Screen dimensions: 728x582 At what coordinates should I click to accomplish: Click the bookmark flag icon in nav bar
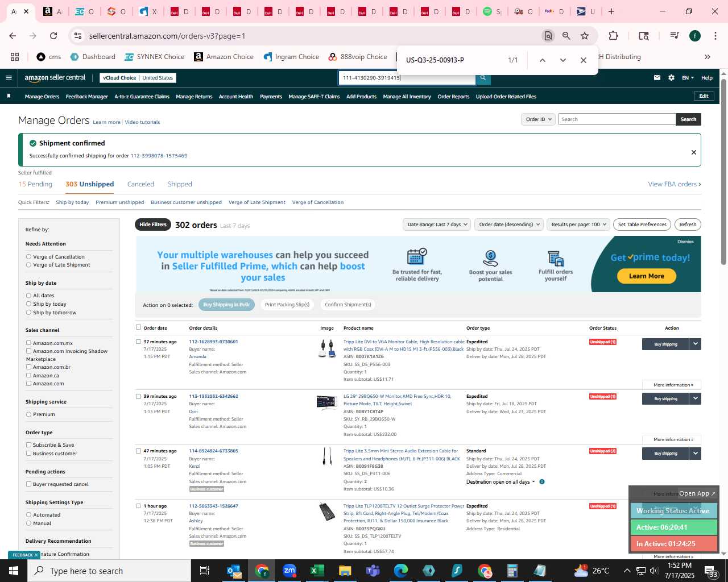click(9, 96)
